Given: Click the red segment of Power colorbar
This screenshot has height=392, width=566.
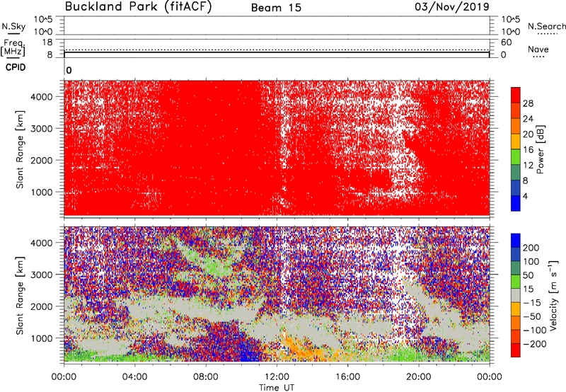Looking at the screenshot, I should click(x=516, y=95).
